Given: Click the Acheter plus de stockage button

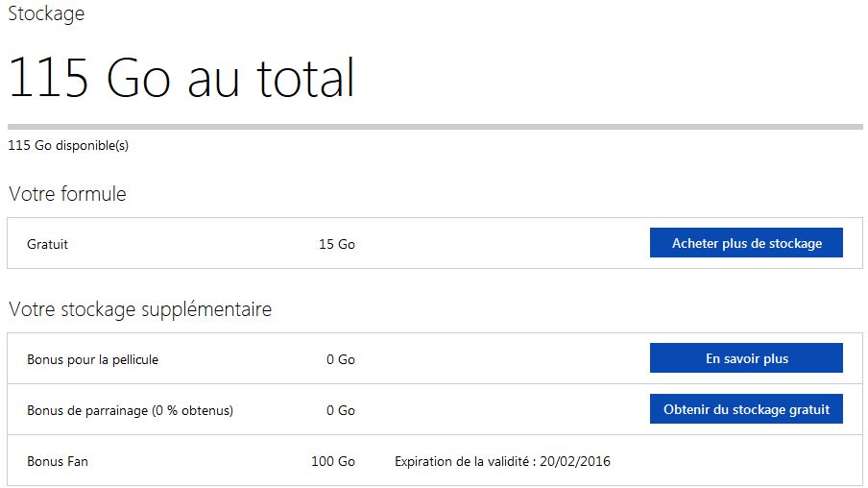Looking at the screenshot, I should (746, 243).
